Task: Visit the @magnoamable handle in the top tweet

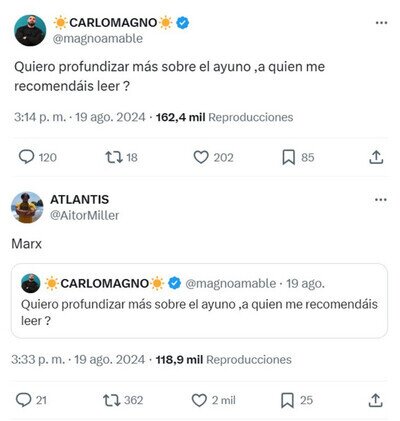Action: 98,38
